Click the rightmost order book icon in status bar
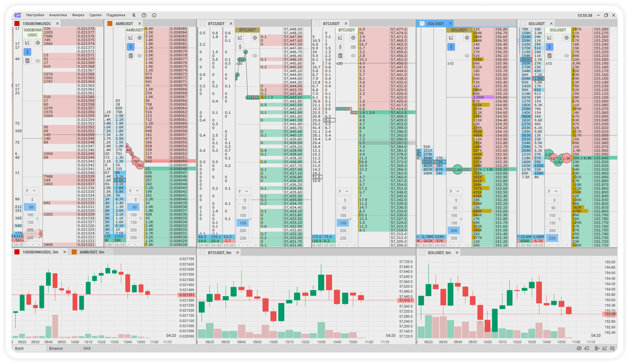This screenshot has width=629, height=364. pos(613,348)
